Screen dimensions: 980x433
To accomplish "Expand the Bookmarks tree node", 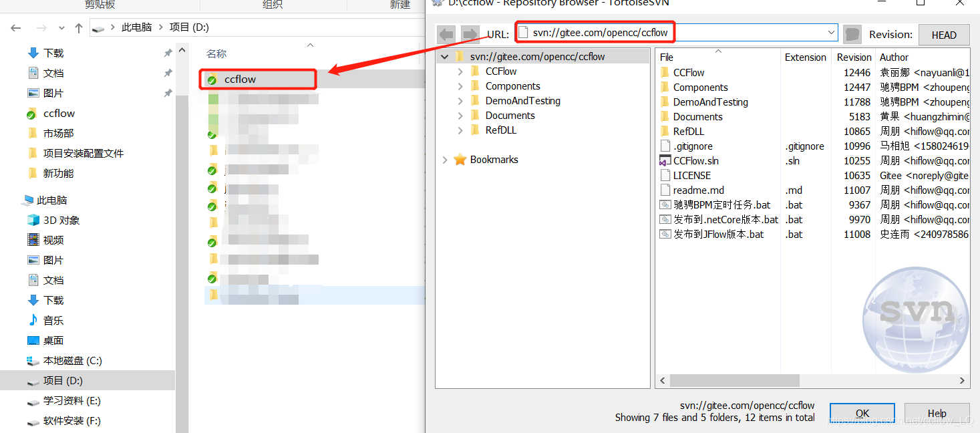I will click(445, 160).
